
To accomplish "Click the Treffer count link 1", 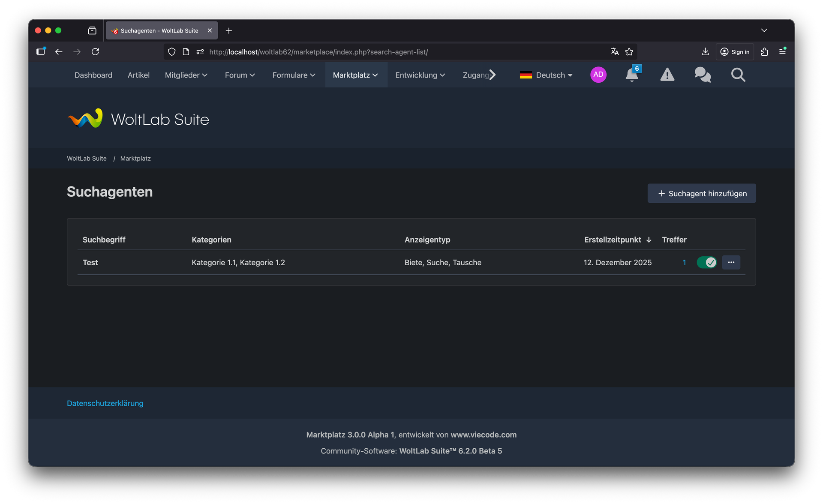I will [684, 262].
